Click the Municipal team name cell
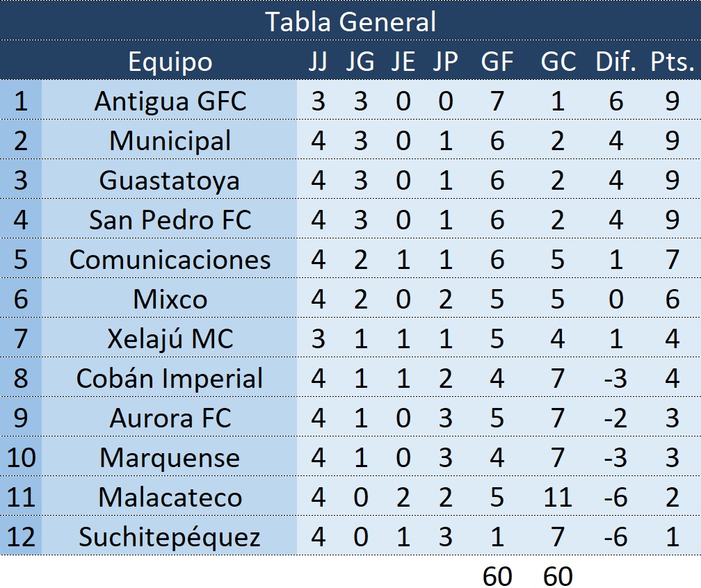Viewport: 701px width, 588px height. coord(170,140)
